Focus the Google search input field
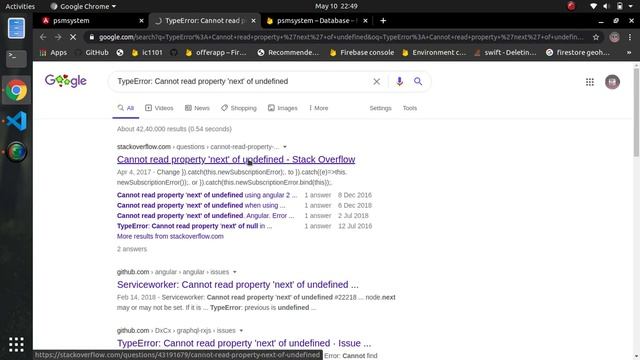This screenshot has height=360, width=640. [x=241, y=82]
